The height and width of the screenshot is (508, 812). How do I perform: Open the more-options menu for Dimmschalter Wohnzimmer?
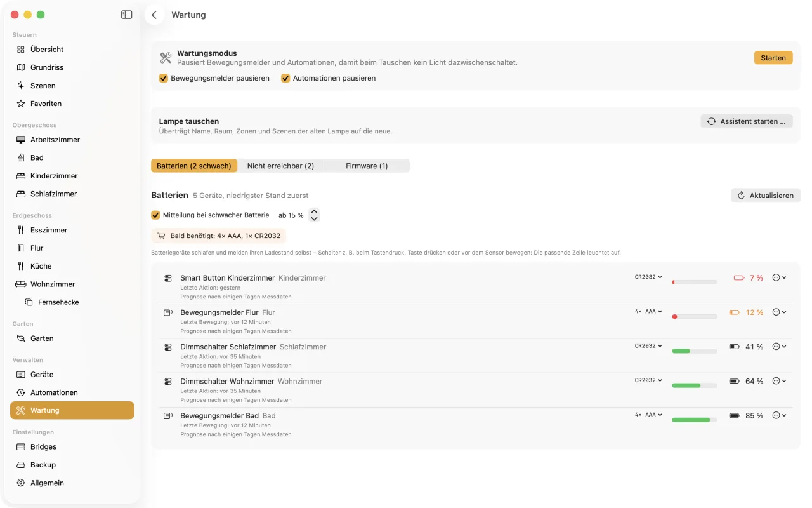point(780,381)
